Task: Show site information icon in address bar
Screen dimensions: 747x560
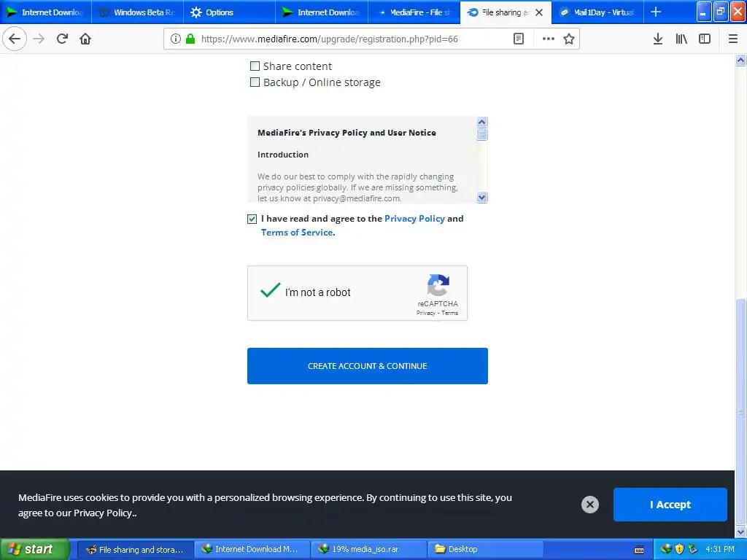Action: (x=175, y=39)
